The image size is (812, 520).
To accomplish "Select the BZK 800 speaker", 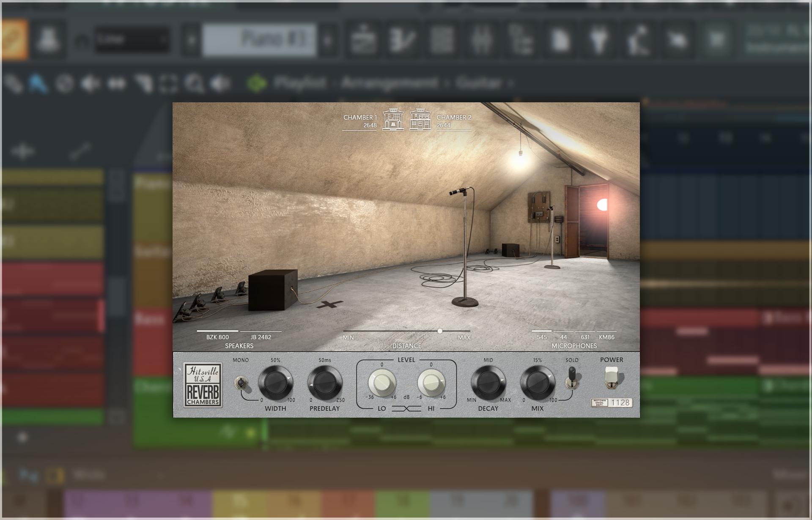I will (217, 337).
